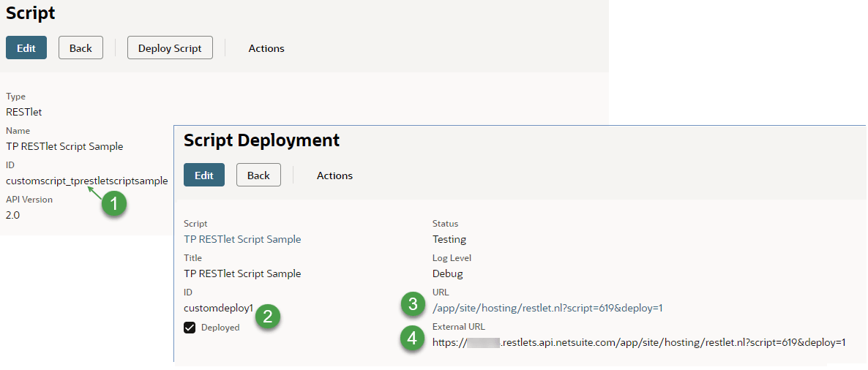This screenshot has width=868, height=370.
Task: Click the Testing status value
Action: pos(449,240)
